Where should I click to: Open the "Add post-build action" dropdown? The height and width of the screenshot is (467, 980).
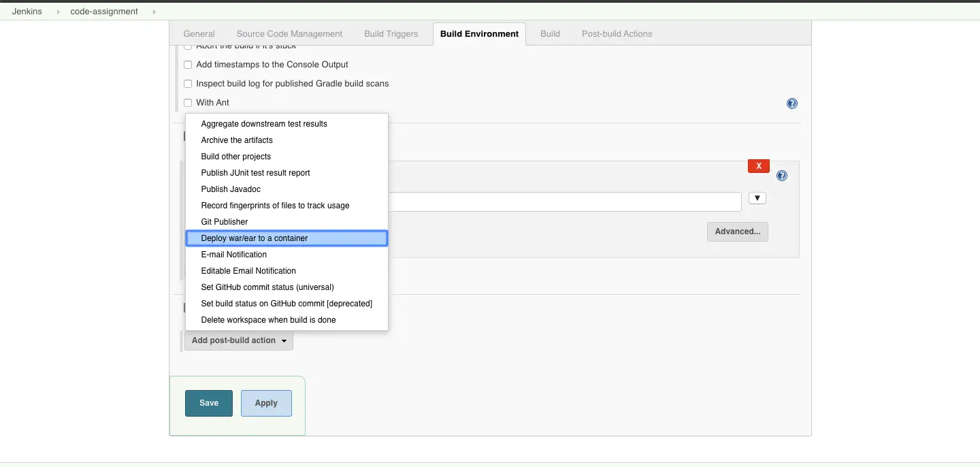click(x=238, y=340)
